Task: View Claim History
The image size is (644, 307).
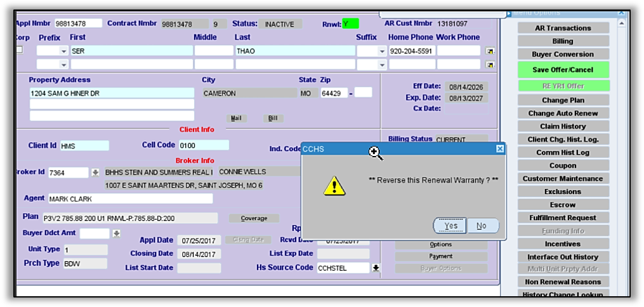Action: coord(563,126)
